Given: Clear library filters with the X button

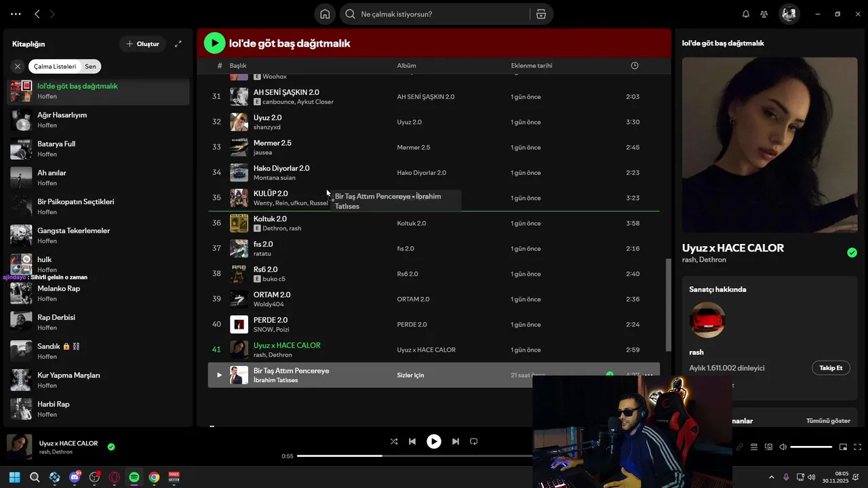Looking at the screenshot, I should point(18,66).
